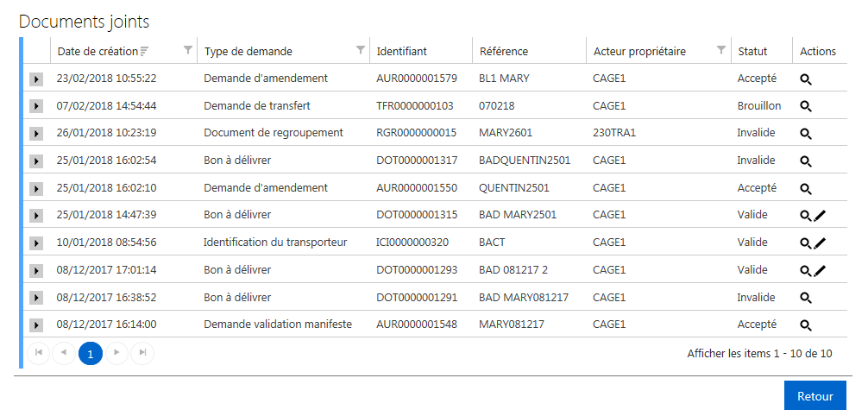The height and width of the screenshot is (416, 868).
Task: Open filter icon on Date de création column
Action: point(188,50)
